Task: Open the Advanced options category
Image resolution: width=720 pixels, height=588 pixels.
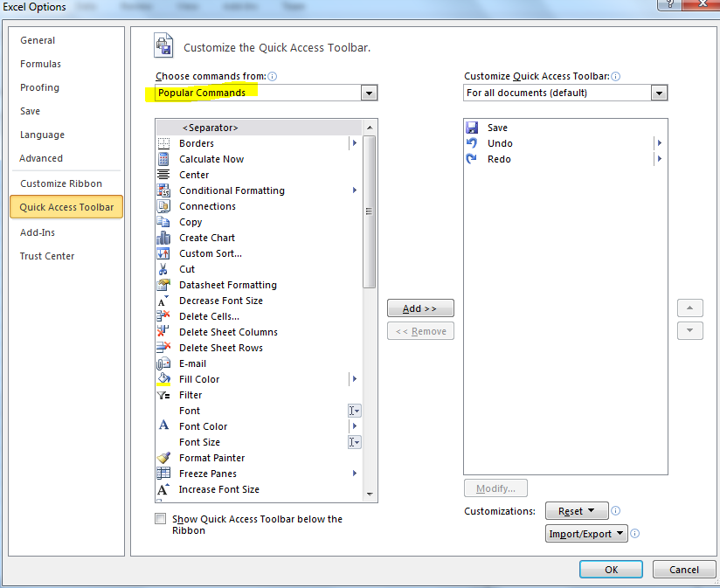Action: tap(41, 158)
